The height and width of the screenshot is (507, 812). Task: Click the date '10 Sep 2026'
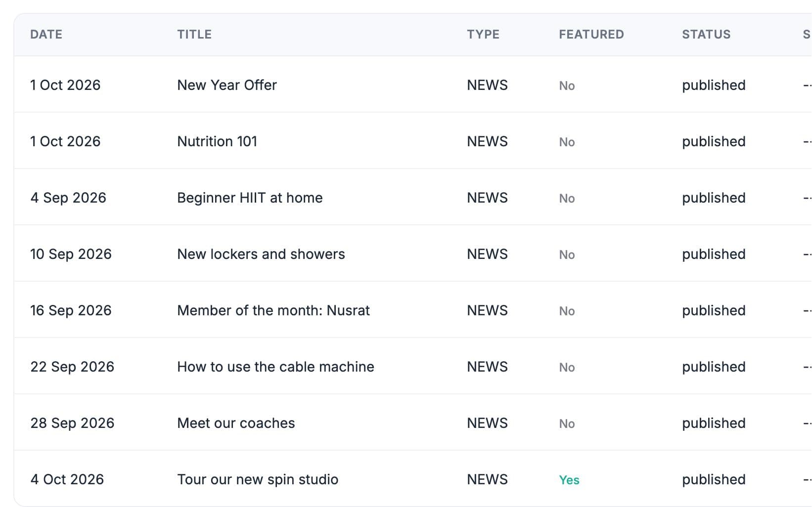coord(71,254)
